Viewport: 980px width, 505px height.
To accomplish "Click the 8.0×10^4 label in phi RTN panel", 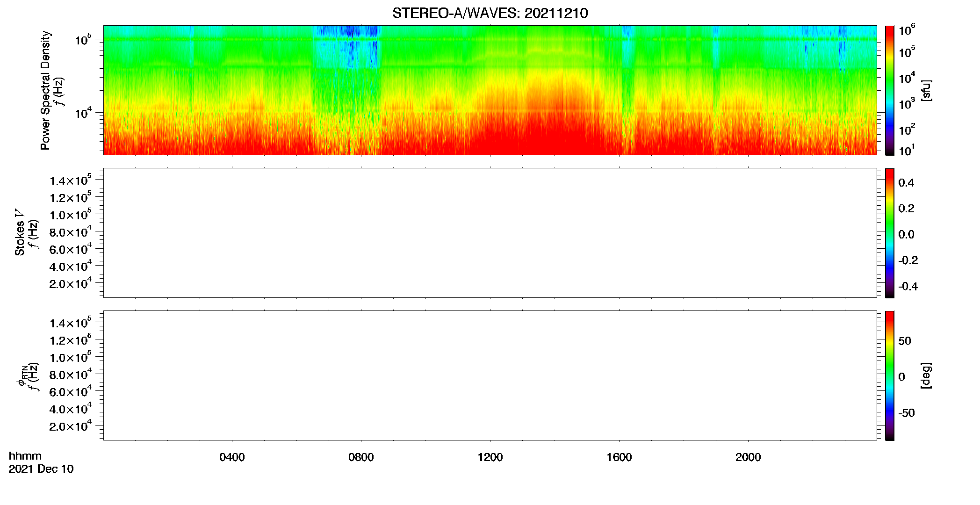I will pos(71,374).
